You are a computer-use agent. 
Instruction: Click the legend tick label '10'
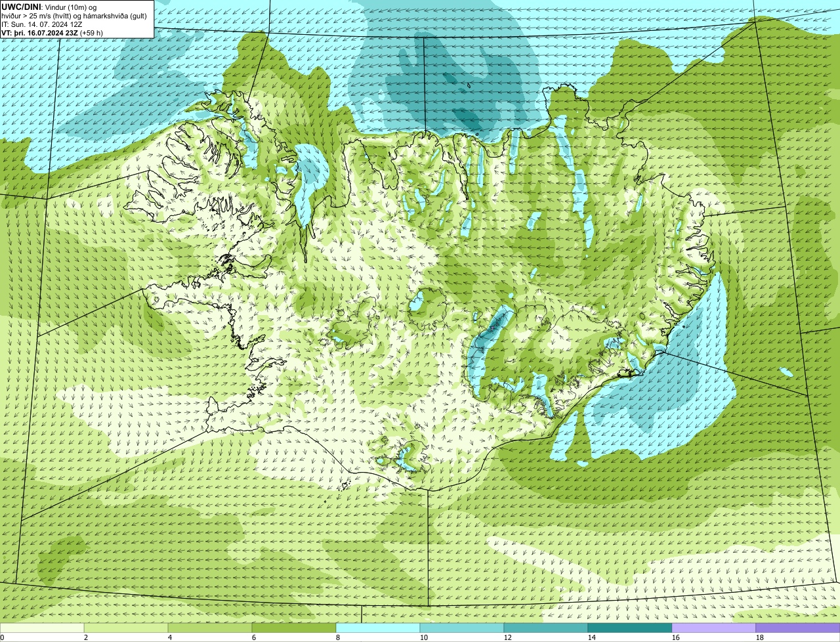(424, 637)
